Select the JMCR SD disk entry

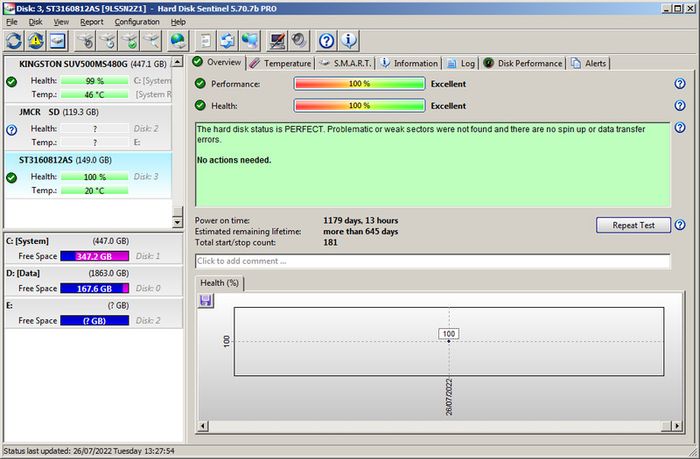pos(88,128)
